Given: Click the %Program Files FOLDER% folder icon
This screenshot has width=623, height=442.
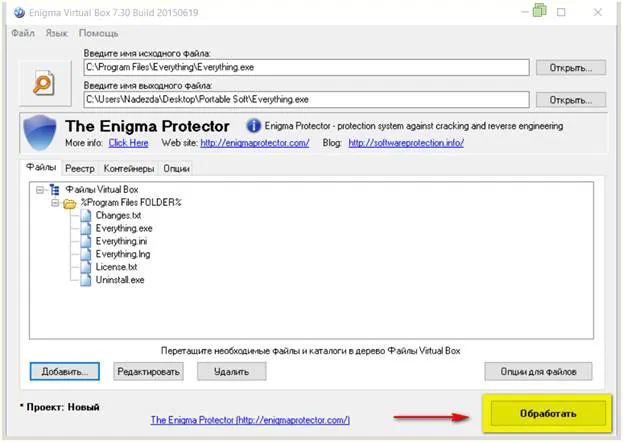Looking at the screenshot, I should click(x=70, y=204).
